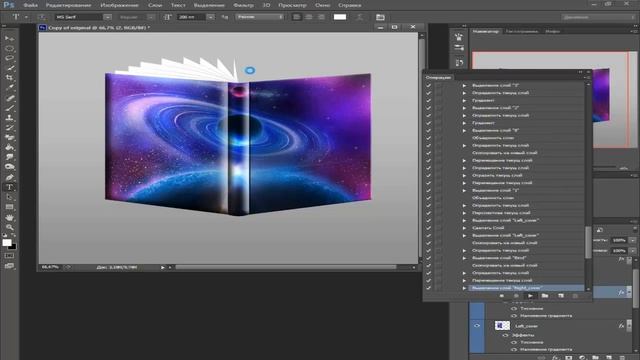Open the workspace switcher dropdown
Image resolution: width=640 pixels, height=360 pixels.
click(x=597, y=17)
